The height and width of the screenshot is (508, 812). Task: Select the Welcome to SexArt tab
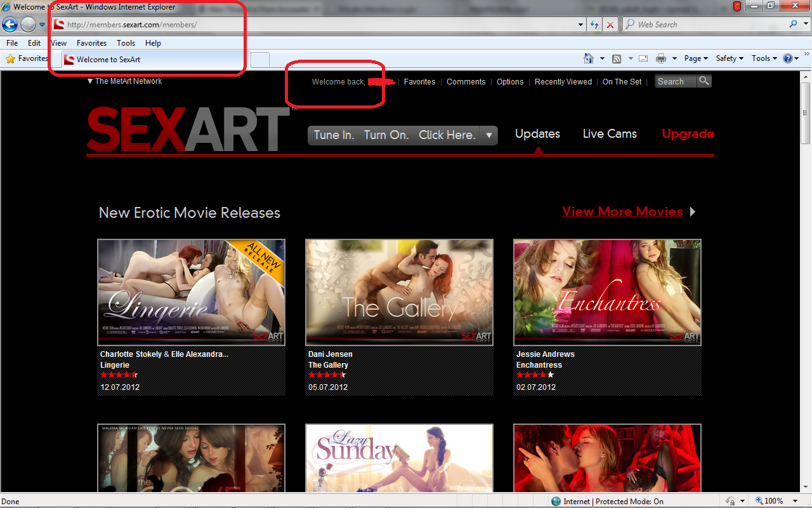[x=155, y=60]
